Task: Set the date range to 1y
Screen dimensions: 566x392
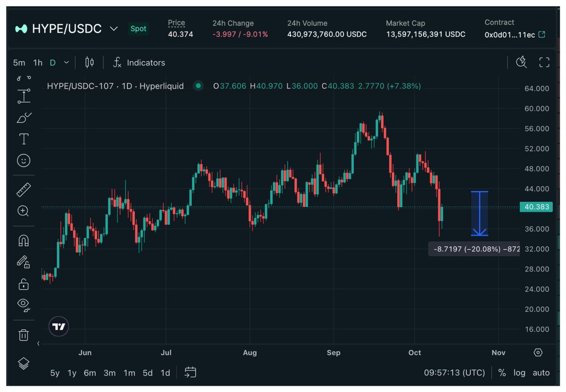Action: tap(72, 373)
